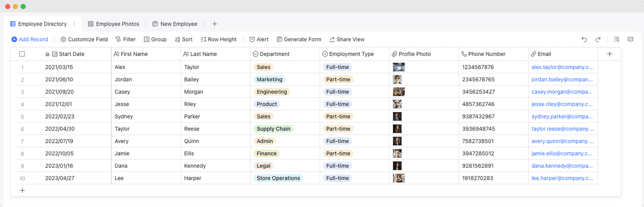Image resolution: width=644 pixels, height=207 pixels.
Task: Open the comments icon in toolbar
Action: [630, 39]
